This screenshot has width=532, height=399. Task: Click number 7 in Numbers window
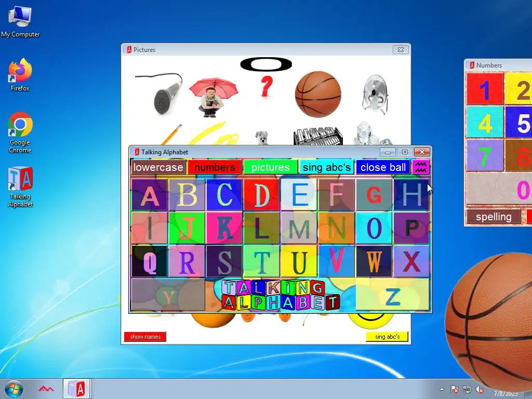tap(485, 155)
